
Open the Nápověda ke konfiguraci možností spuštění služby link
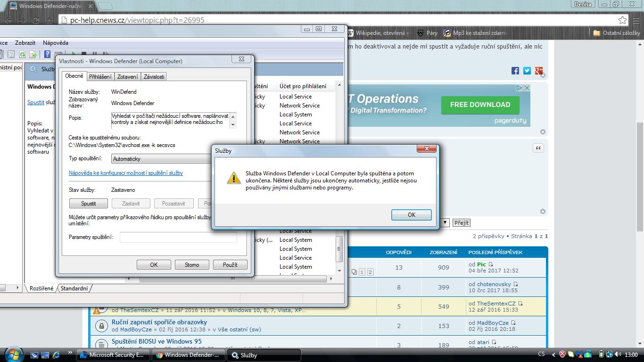[x=126, y=173]
